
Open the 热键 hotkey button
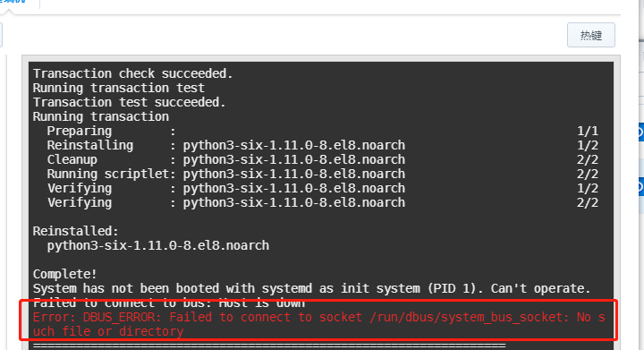pyautogui.click(x=590, y=35)
